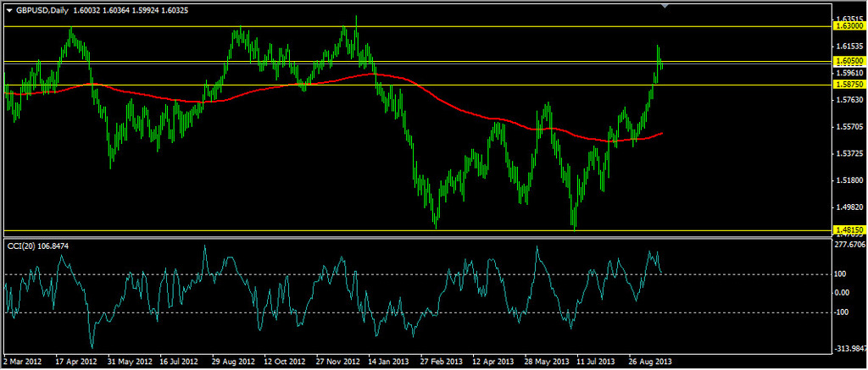Click the 26 Aug 2013 date label
Viewport: 868px width, 370px height.
(x=651, y=362)
